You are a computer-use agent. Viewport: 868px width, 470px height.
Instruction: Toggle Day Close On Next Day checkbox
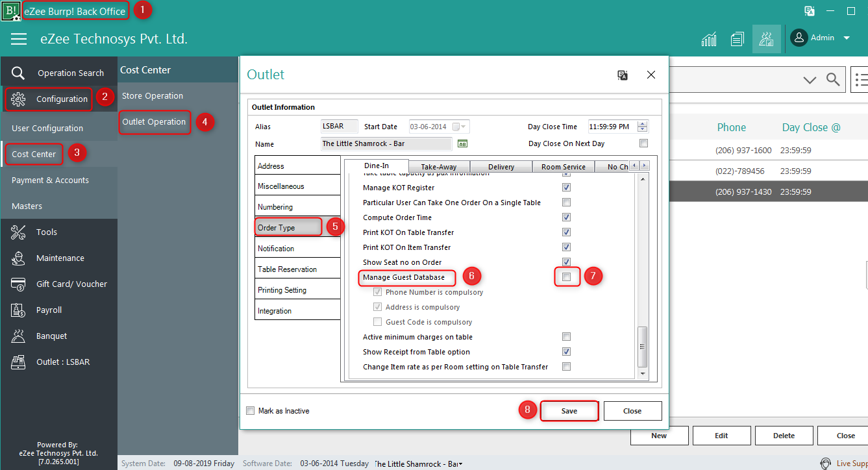click(643, 143)
